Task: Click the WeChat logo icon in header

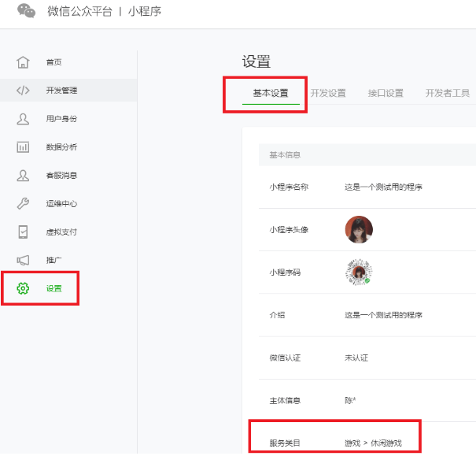Action: coord(26,11)
